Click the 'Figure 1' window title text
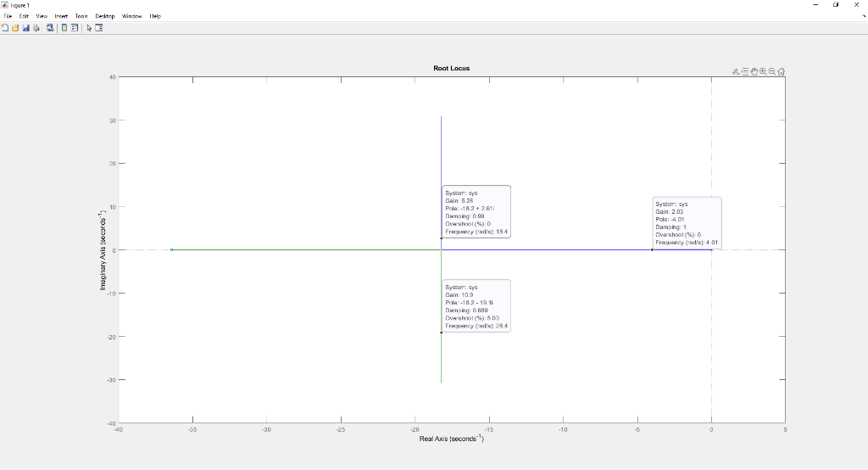The width and height of the screenshot is (868, 470). click(20, 6)
